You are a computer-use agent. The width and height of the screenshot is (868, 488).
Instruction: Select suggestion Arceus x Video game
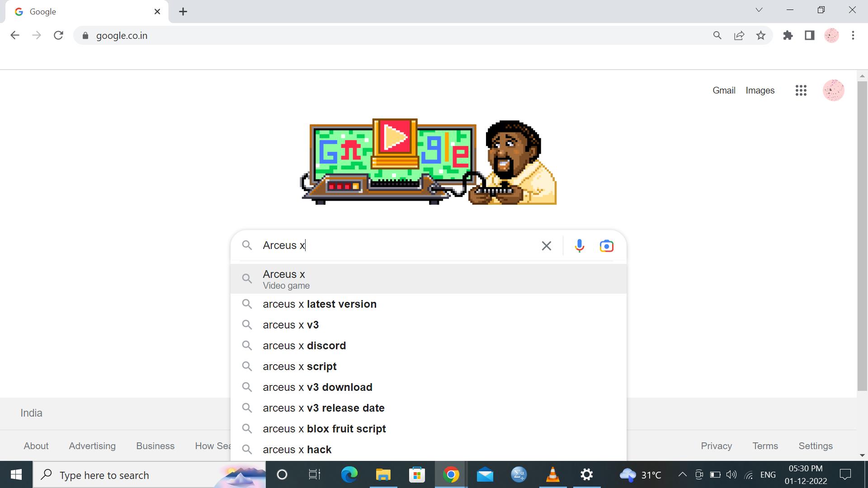click(429, 279)
